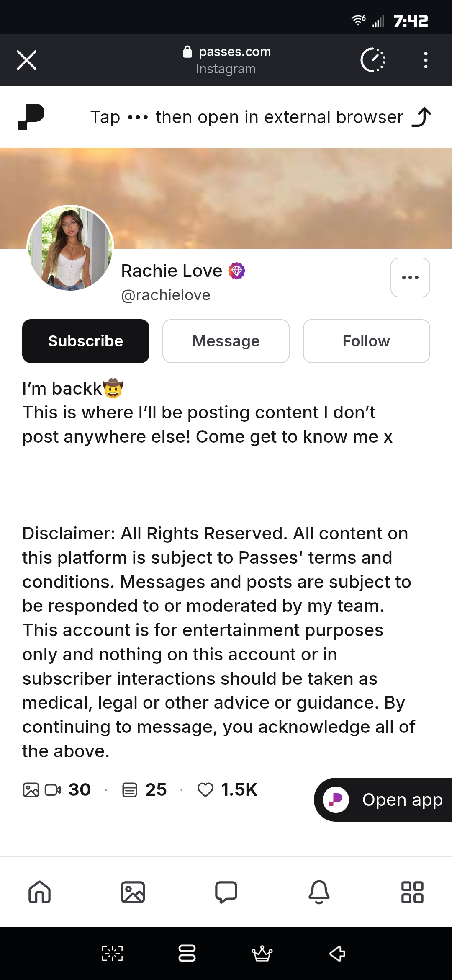Subscribe to Rachie Love
This screenshot has height=980, width=452.
[x=86, y=341]
